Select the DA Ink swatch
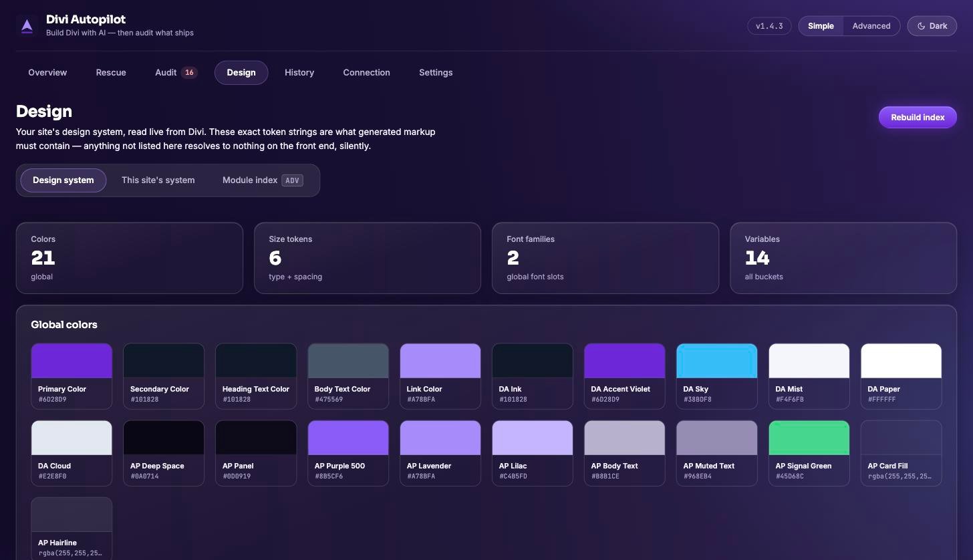The height and width of the screenshot is (560, 973). [533, 376]
